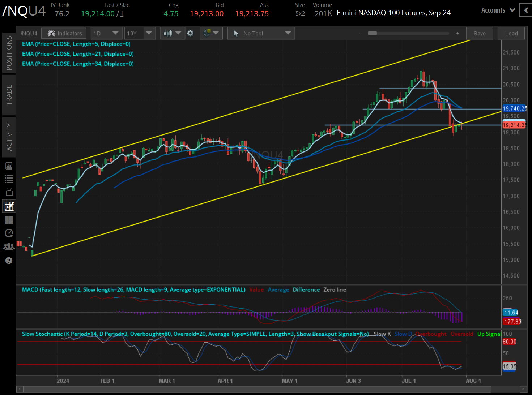Open the candlestick chart type selector
Screen dimensions: 532x395
173,33
